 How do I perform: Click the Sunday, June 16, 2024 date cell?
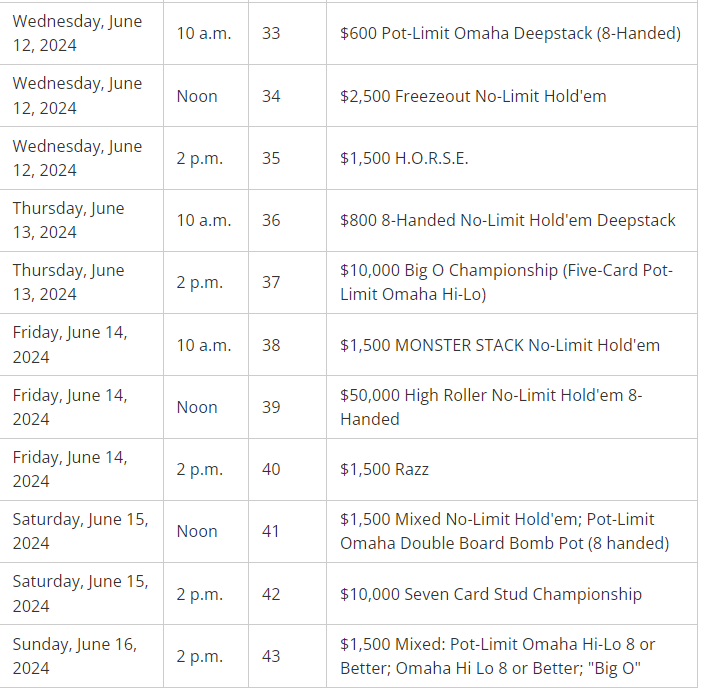[74, 656]
